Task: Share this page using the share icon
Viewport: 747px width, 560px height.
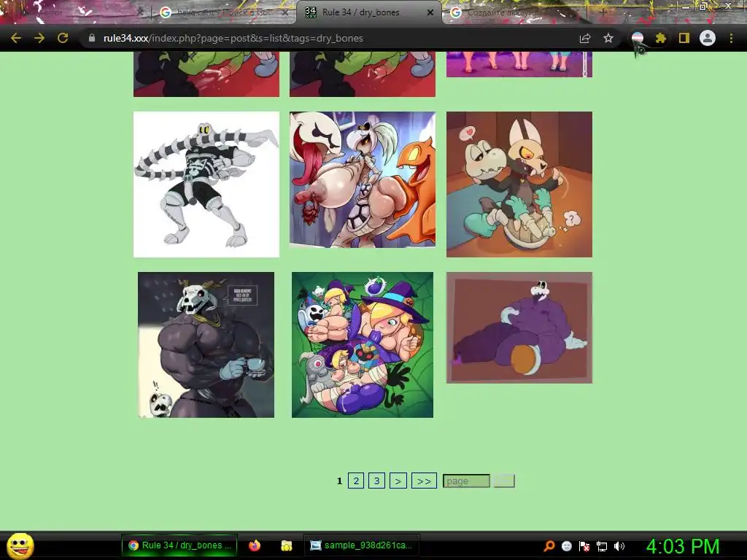Action: click(585, 38)
